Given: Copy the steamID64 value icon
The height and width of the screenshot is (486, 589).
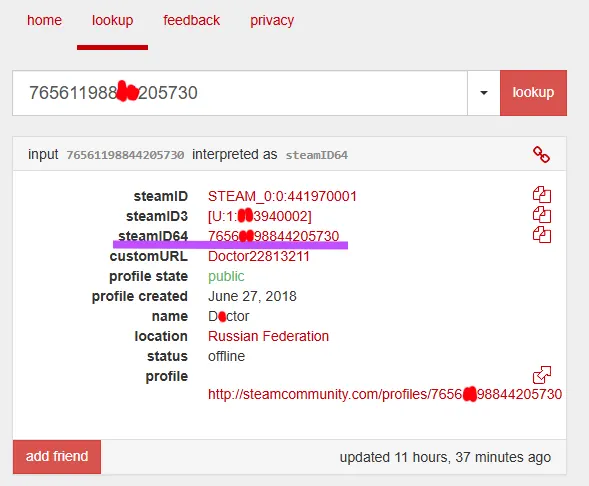Looking at the screenshot, I should [x=542, y=235].
